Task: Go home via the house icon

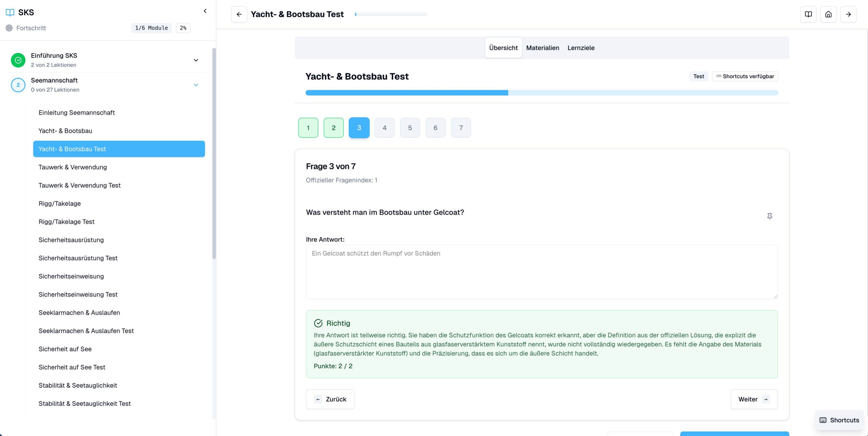Action: coord(828,14)
